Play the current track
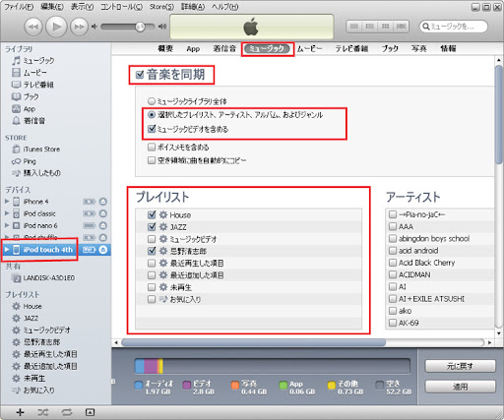Screen dimensions: 504x420 coord(56,27)
